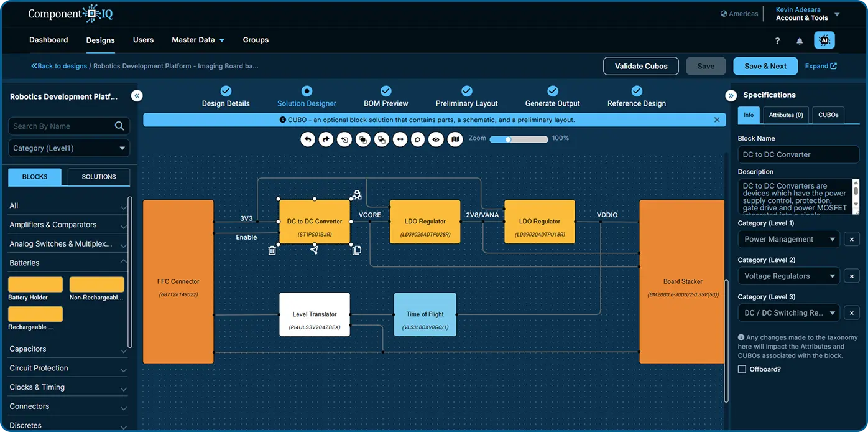The height and width of the screenshot is (432, 868).
Task: Click the horizontal double-arrow fit-width icon
Action: pos(400,139)
